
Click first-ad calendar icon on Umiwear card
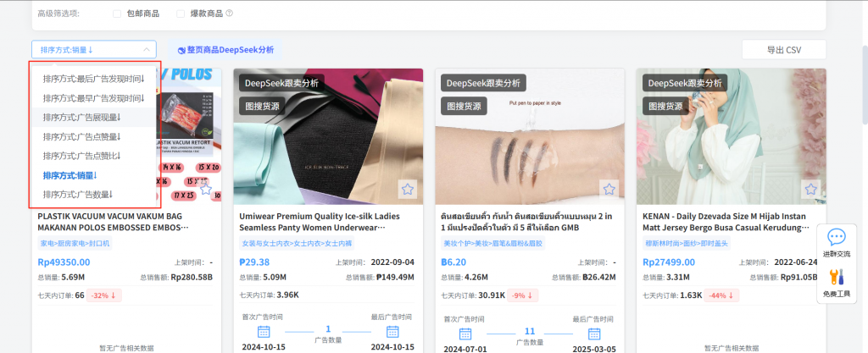pyautogui.click(x=264, y=332)
